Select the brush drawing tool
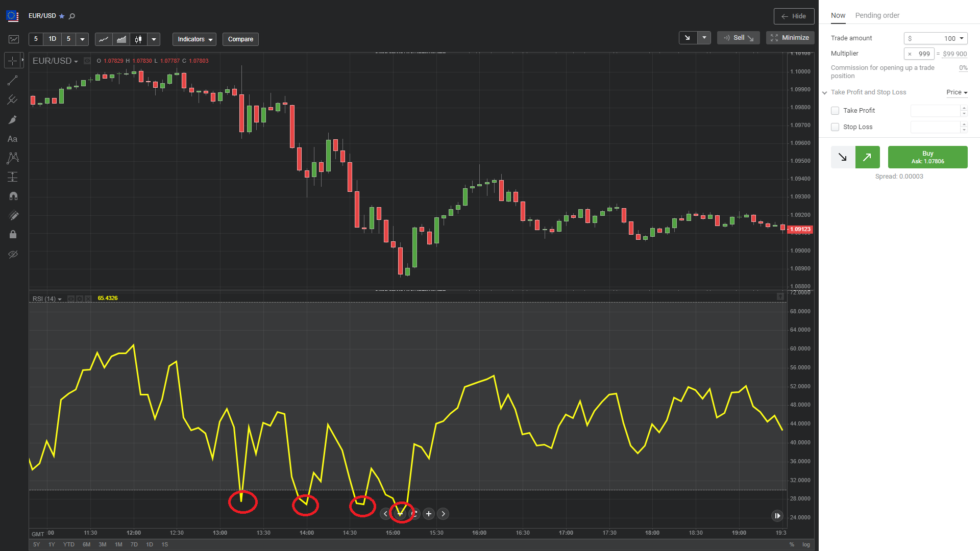The image size is (980, 551). (13, 120)
